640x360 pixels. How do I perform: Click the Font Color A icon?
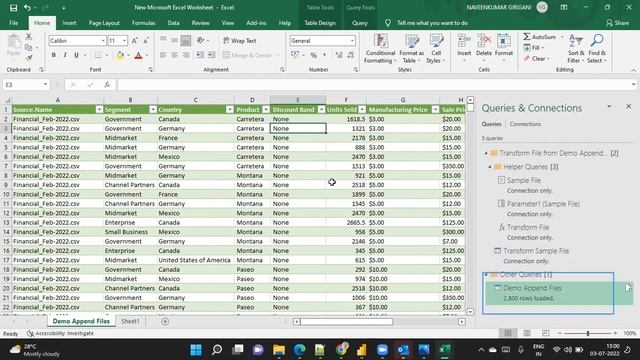(138, 55)
